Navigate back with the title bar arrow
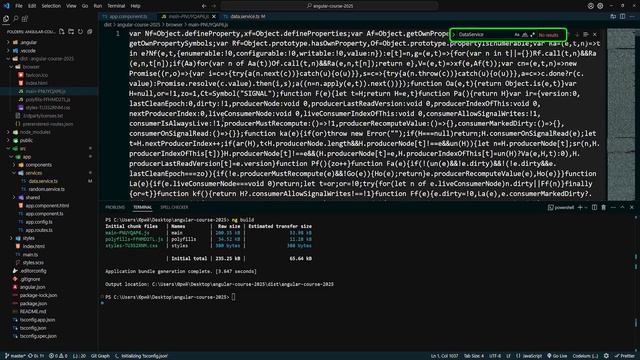The height and width of the screenshot is (360, 640). tap(204, 6)
